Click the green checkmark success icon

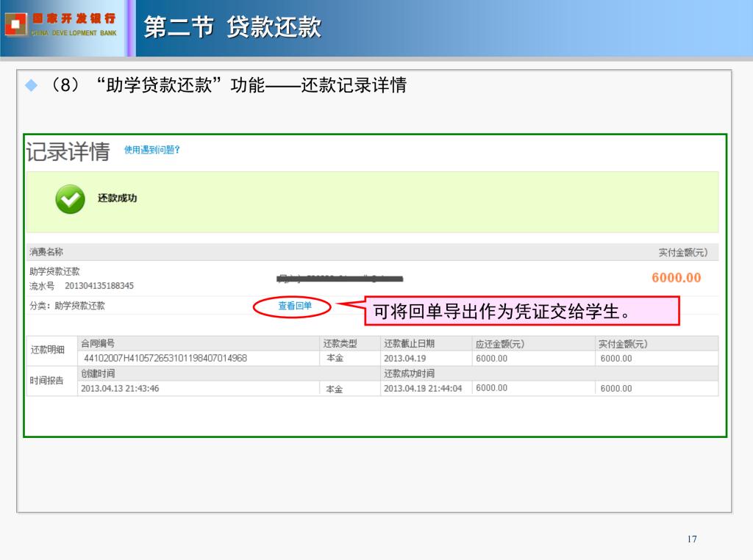(70, 199)
